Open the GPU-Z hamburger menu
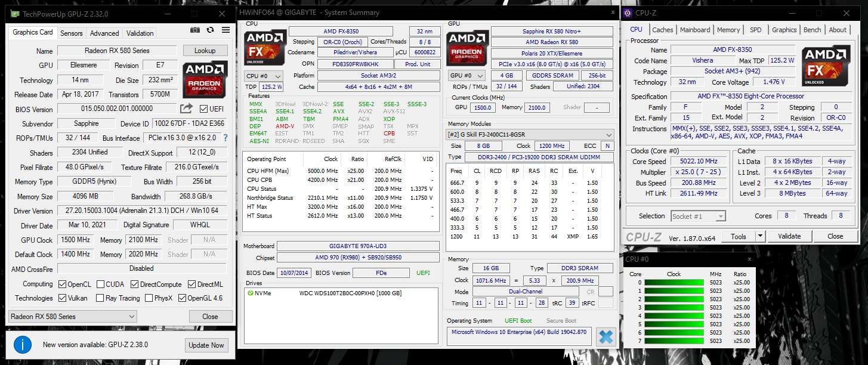 (226, 30)
